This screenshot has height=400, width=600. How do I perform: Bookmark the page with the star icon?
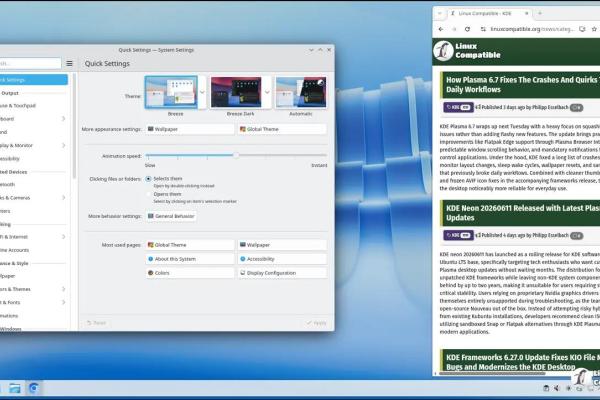click(x=594, y=29)
